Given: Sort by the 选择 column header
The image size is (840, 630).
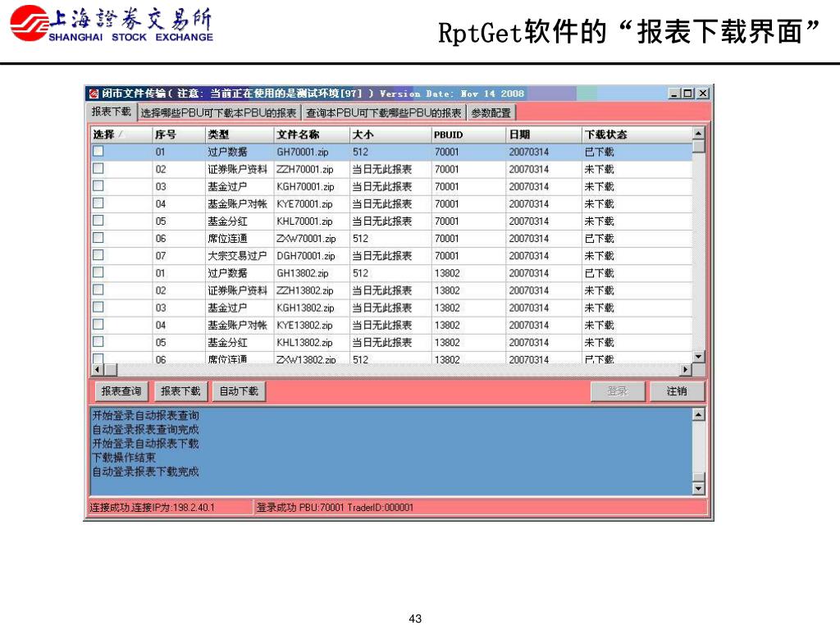Looking at the screenshot, I should [x=121, y=135].
